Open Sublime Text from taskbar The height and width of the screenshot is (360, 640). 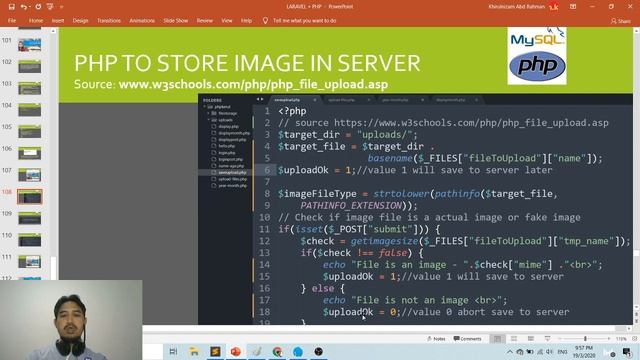pyautogui.click(x=215, y=351)
